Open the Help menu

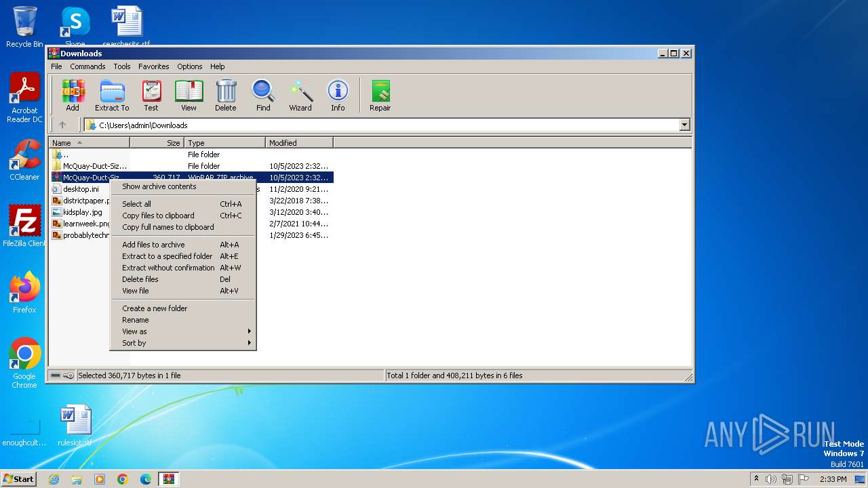pos(217,66)
